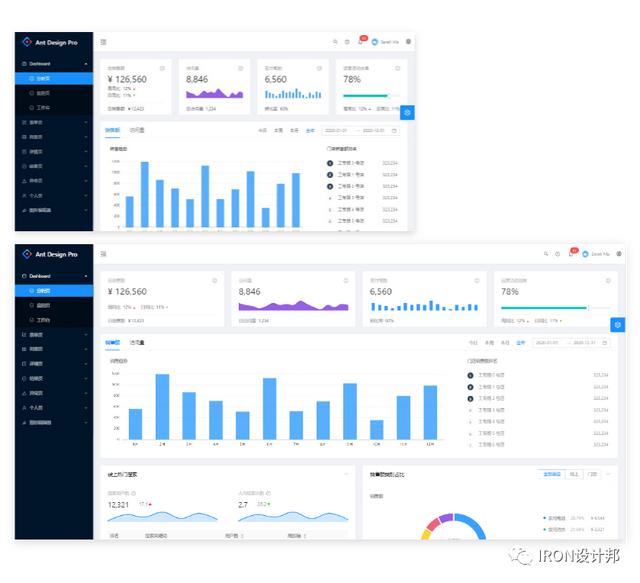Select middle channel radio option in sales category card
This screenshot has height=583, width=640.
click(x=574, y=474)
